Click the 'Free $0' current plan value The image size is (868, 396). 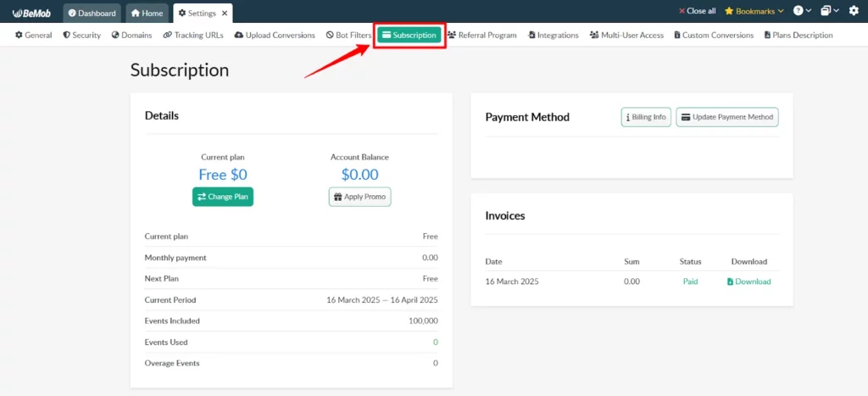click(x=223, y=175)
